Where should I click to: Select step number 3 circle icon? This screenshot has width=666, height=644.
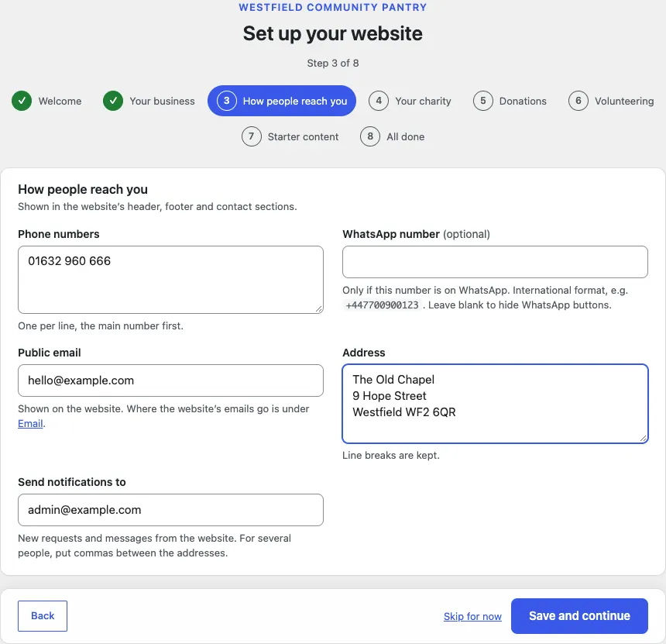(x=227, y=101)
